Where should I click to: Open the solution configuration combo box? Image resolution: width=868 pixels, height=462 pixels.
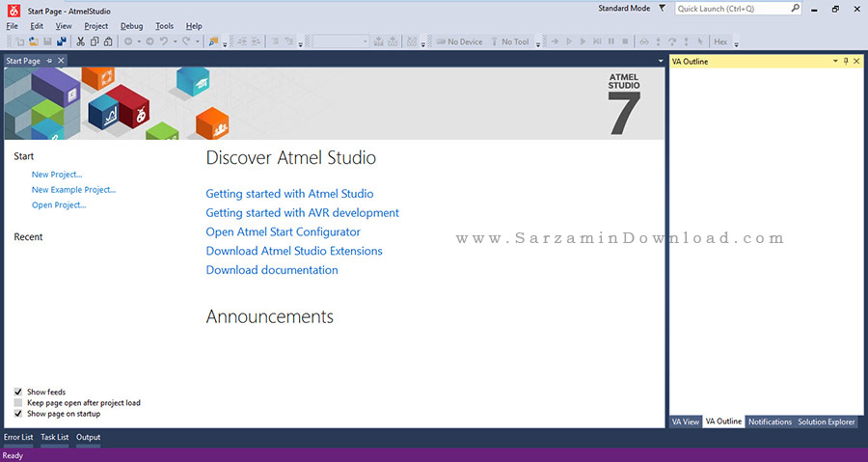point(341,41)
